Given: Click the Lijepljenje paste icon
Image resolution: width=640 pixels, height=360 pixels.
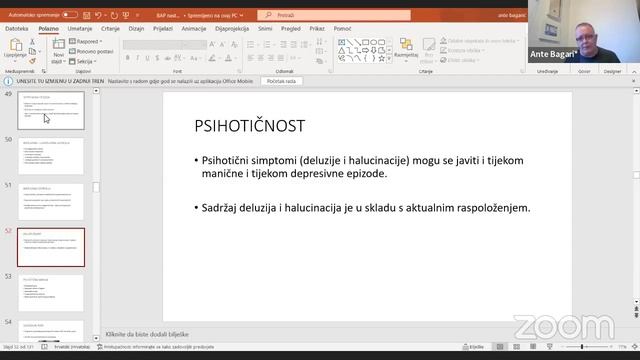Looking at the screenshot, I should click(16, 44).
